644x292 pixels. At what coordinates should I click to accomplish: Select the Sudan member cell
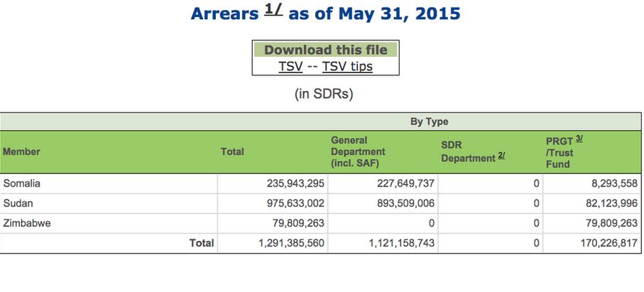109,203
